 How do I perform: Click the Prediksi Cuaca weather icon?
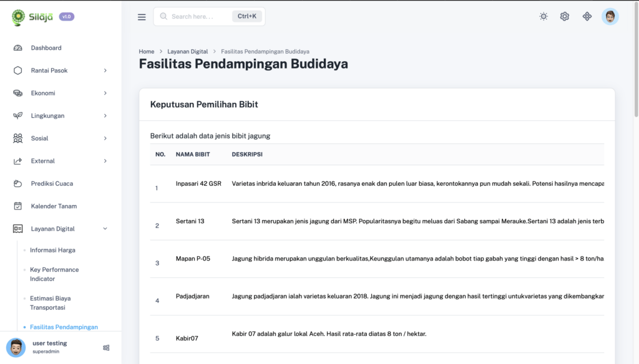[18, 184]
